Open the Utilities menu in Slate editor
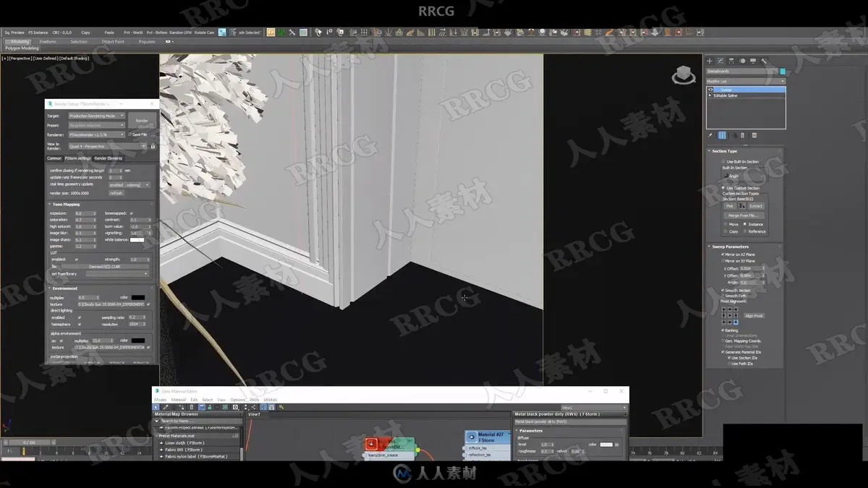Image resolution: width=868 pixels, height=488 pixels. (270, 400)
